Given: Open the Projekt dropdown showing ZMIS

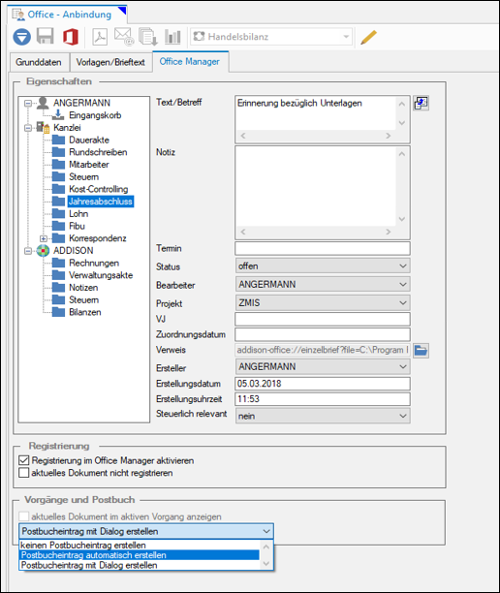Looking at the screenshot, I should 322,303.
